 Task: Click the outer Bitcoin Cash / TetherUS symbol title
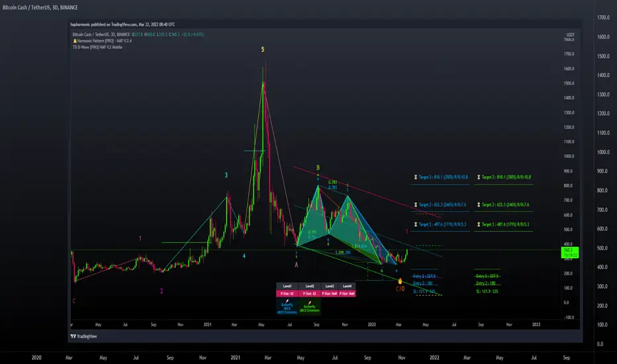(x=40, y=7)
